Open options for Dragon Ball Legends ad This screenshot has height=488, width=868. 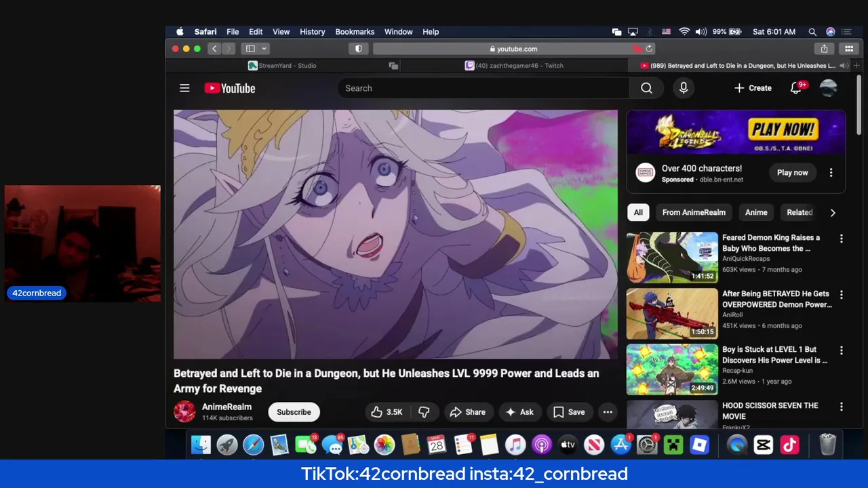pos(831,173)
